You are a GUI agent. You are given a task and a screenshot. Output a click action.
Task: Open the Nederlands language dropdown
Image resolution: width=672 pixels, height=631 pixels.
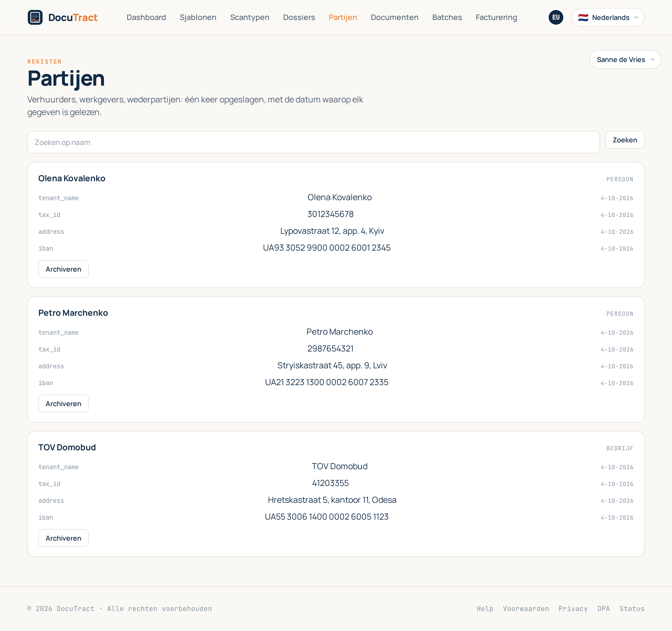pos(608,17)
